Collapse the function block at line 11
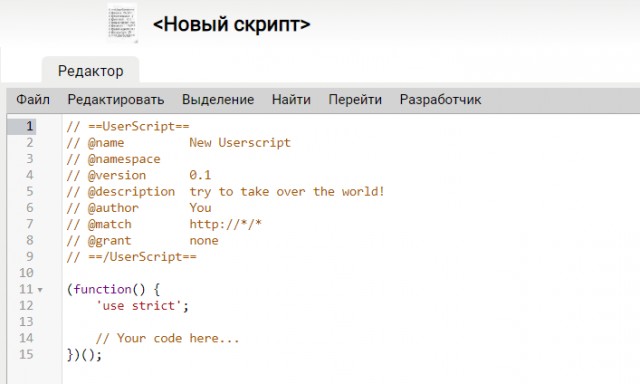The width and height of the screenshot is (640, 384). pyautogui.click(x=40, y=290)
